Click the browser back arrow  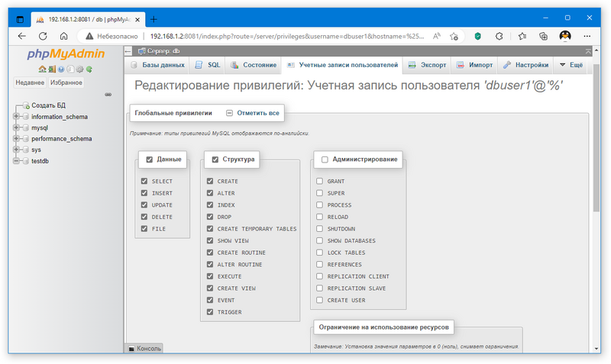pos(22,36)
